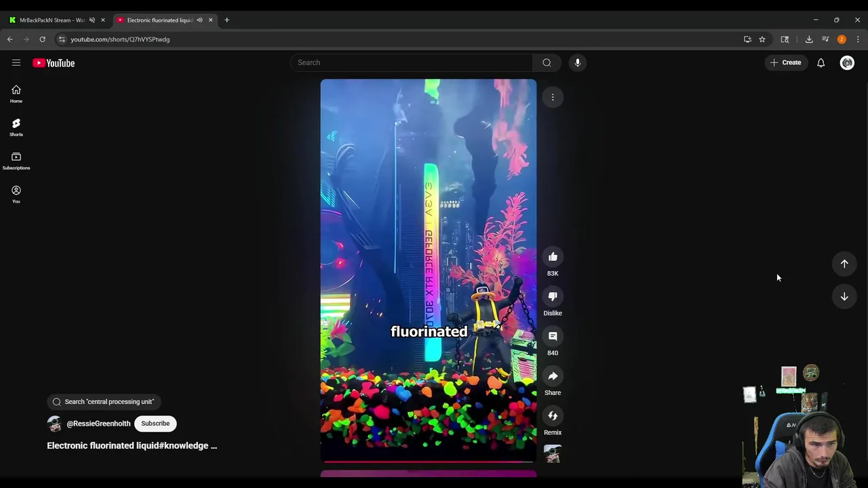The height and width of the screenshot is (488, 868).
Task: Open Shorts from the sidebar
Action: [16, 127]
